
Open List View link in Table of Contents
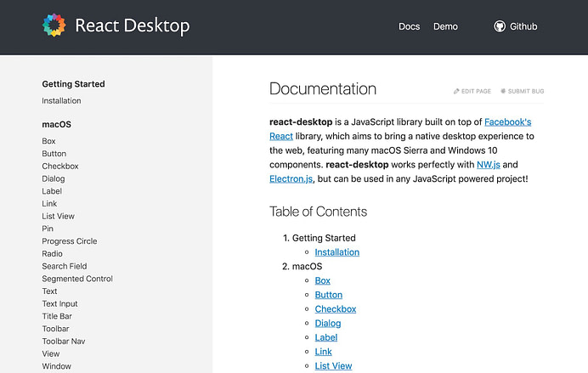pyautogui.click(x=333, y=366)
